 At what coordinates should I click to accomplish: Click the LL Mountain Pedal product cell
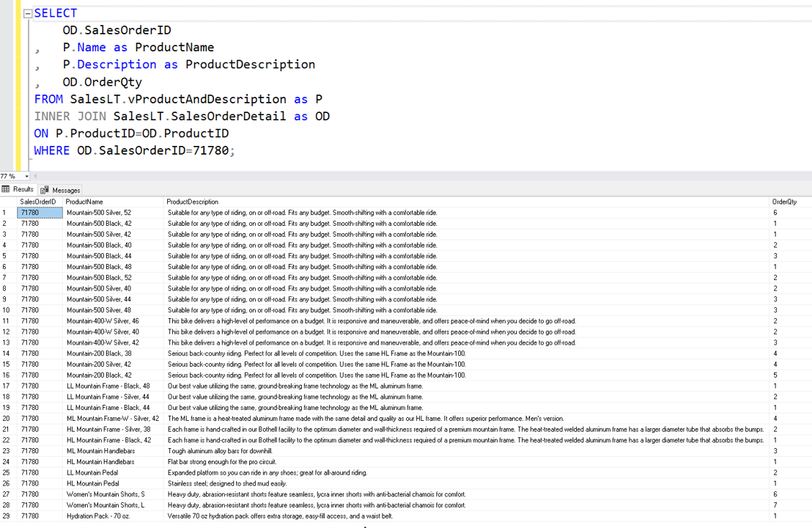pos(93,473)
